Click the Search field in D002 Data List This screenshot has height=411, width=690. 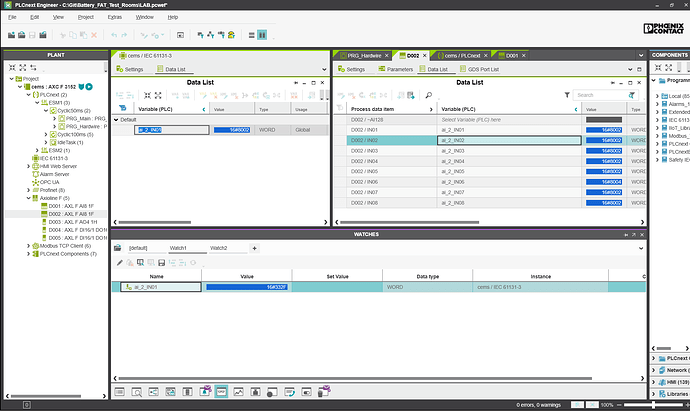pos(594,95)
